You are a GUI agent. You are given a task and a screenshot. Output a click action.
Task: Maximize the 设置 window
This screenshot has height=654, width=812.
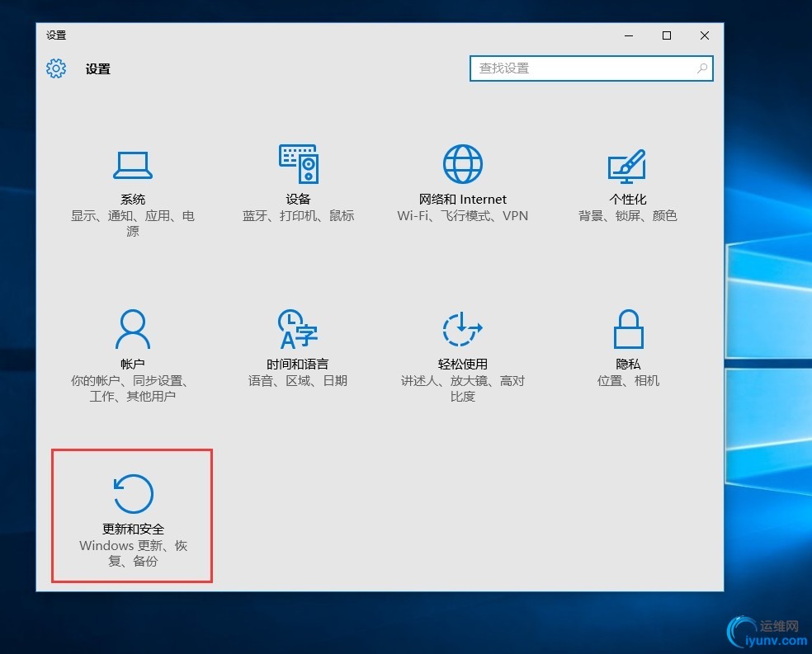pyautogui.click(x=667, y=35)
